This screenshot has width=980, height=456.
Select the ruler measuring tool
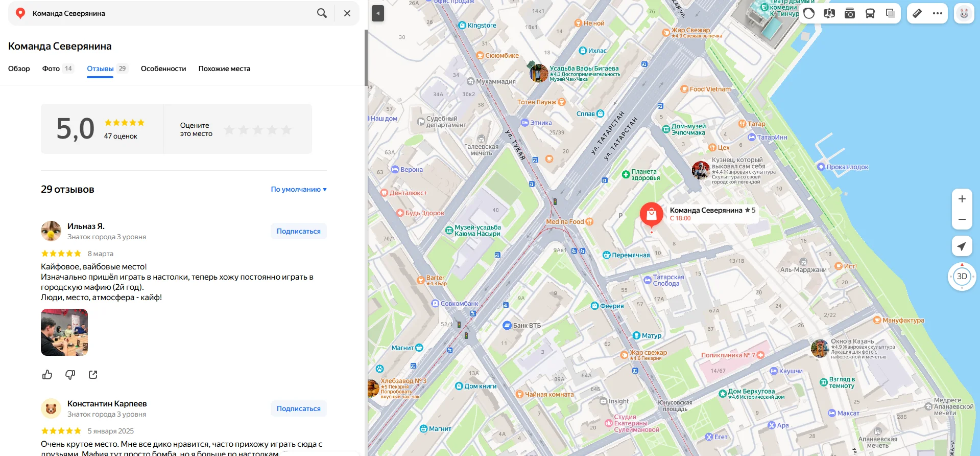click(x=917, y=13)
